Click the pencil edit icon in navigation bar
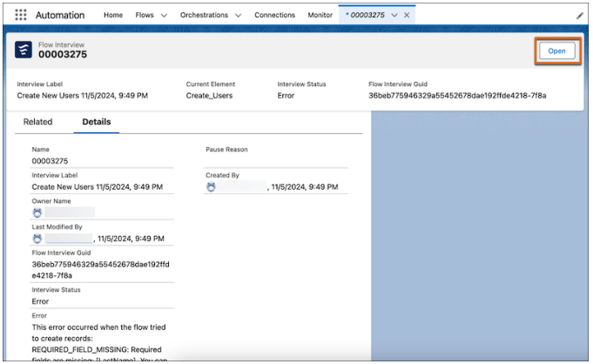Image resolution: width=593 pixels, height=364 pixels. click(x=580, y=16)
